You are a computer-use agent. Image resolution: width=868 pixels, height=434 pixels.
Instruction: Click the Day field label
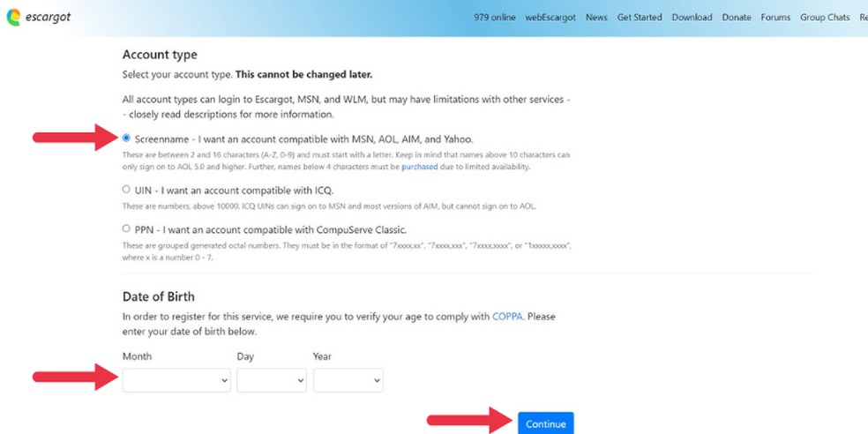coord(245,356)
